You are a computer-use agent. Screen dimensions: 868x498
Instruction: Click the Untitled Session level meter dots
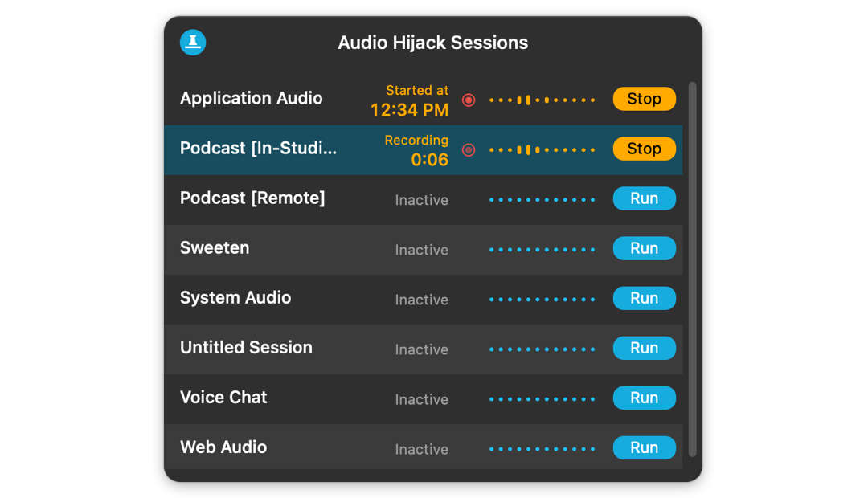[542, 349]
